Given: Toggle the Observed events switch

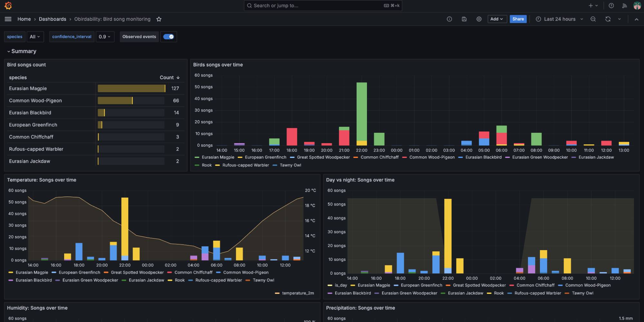Looking at the screenshot, I should (168, 36).
